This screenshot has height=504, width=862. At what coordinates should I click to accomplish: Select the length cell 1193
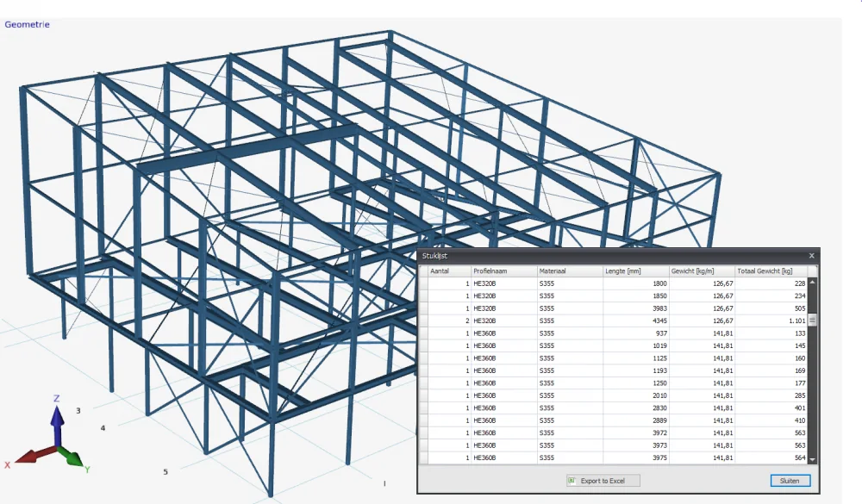point(636,370)
